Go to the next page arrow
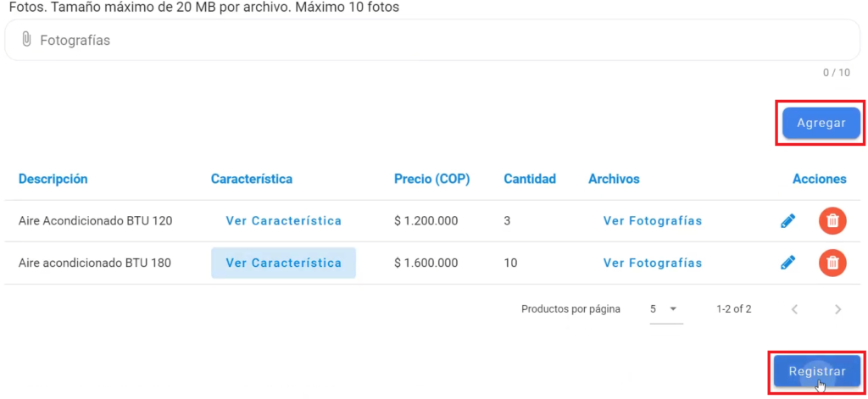Image resolution: width=868 pixels, height=399 pixels. pos(838,309)
